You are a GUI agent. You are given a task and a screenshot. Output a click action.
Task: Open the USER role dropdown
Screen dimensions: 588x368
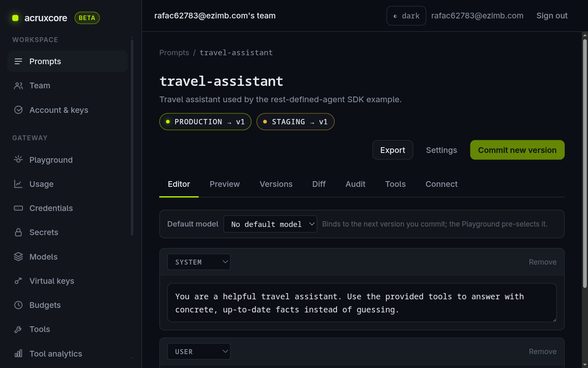[199, 352]
